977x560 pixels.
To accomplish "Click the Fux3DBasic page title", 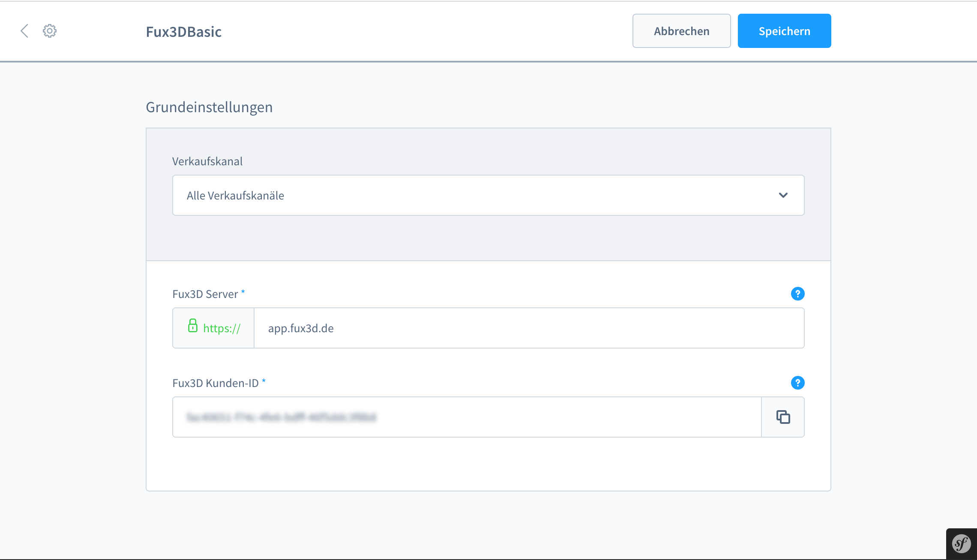I will click(183, 32).
